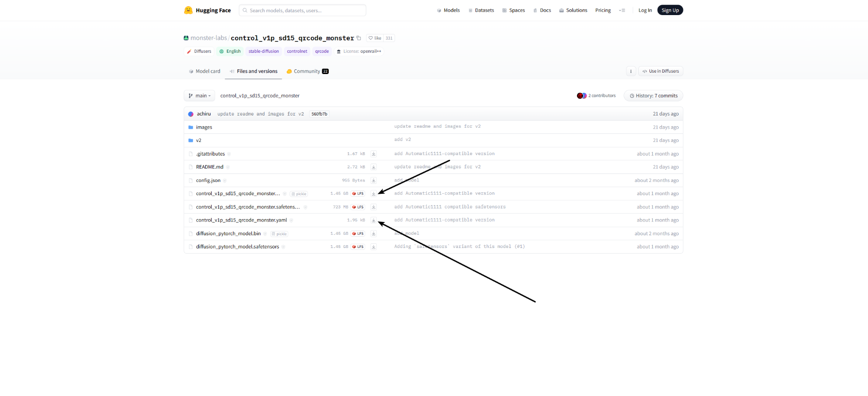This screenshot has width=868, height=396.
Task: Click pickle badge on control_v1p_sd15_qrcode_monster row
Action: coord(299,194)
